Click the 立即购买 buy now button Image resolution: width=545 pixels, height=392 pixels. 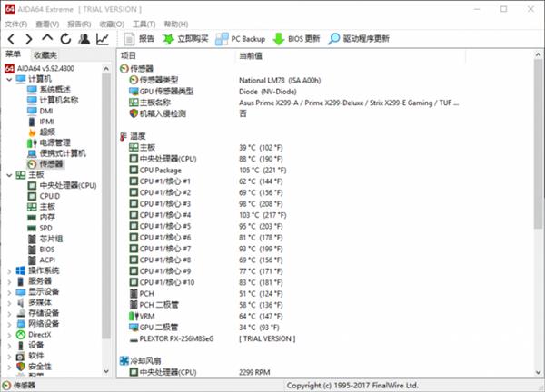(185, 39)
